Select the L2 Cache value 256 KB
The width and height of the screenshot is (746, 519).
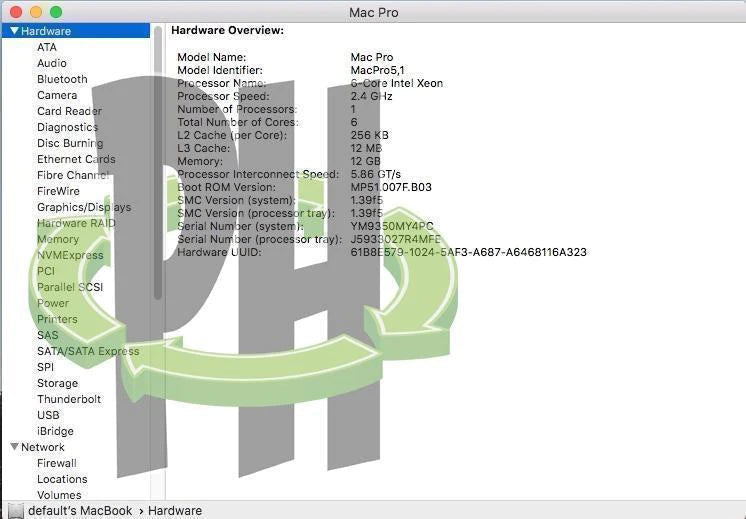coord(370,135)
